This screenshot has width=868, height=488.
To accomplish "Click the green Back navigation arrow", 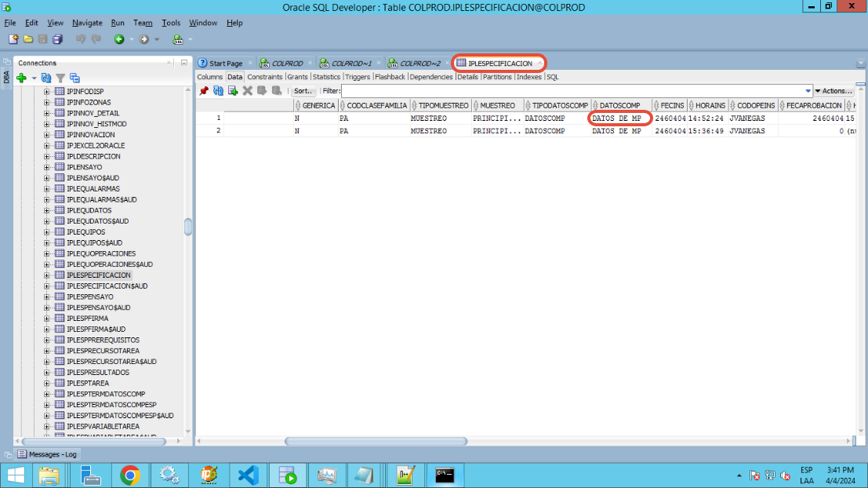I will coord(119,39).
